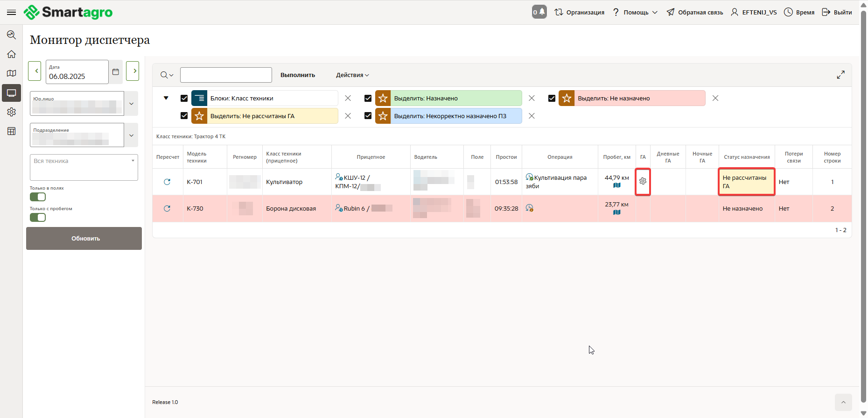
Task: Open the map section in sidebar
Action: (12, 73)
